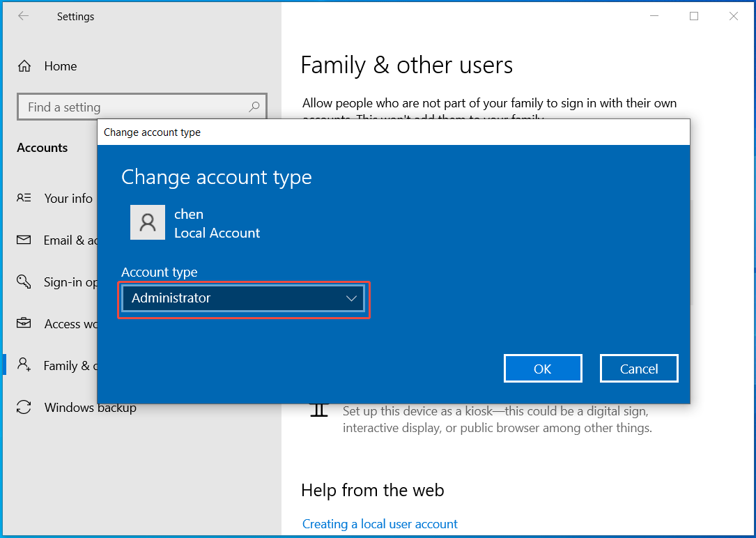Confirm account change with OK
756x538 pixels.
click(x=543, y=368)
